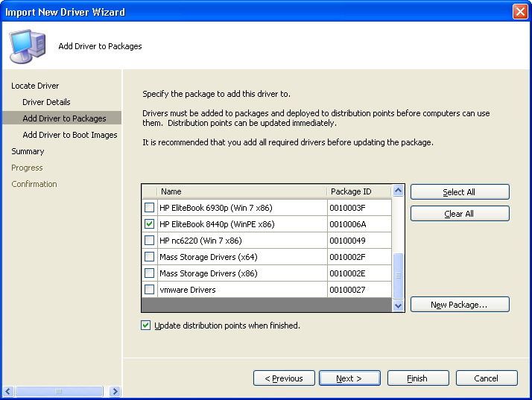Screen dimensions: 532x400
Task: Select the HP EliteBook 8440p (WinPE x86) row
Action: pos(267,224)
